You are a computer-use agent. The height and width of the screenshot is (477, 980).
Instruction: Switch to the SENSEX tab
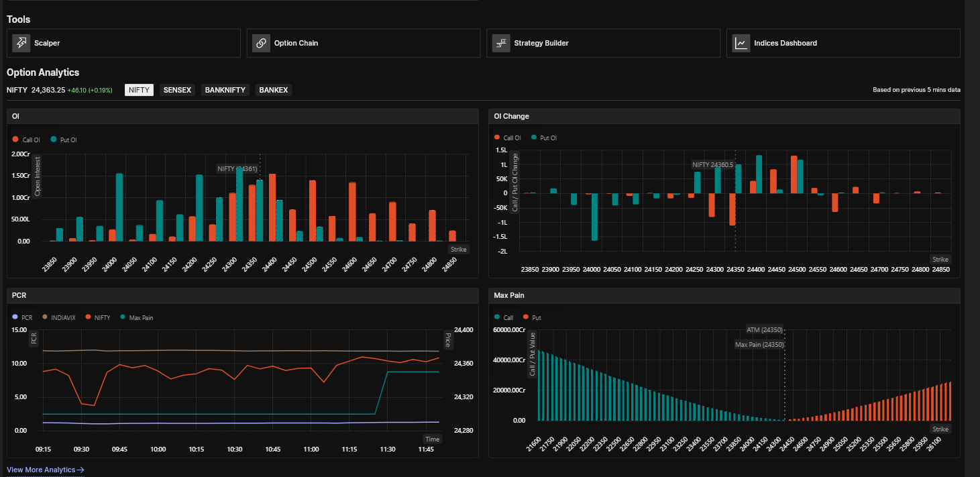[x=177, y=90]
